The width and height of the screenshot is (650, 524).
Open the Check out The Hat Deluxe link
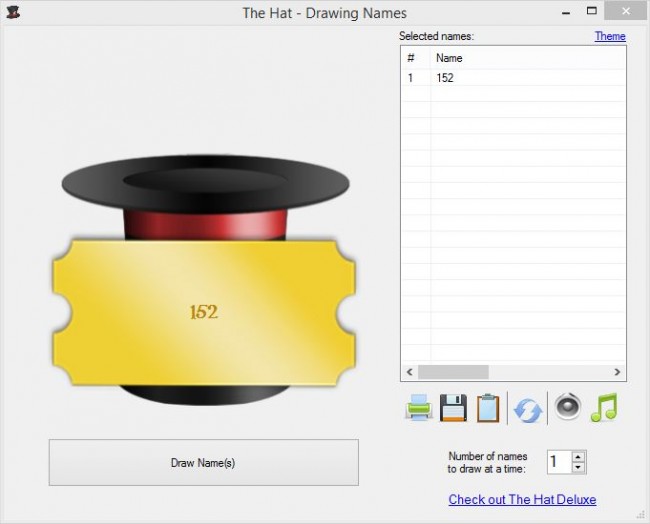(522, 499)
